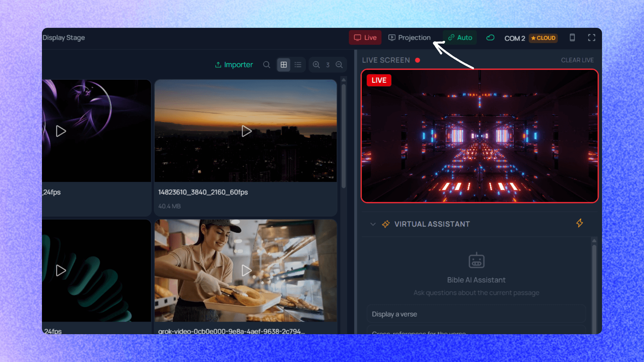Collapse the Virtual Assistant section chevron

pos(373,224)
